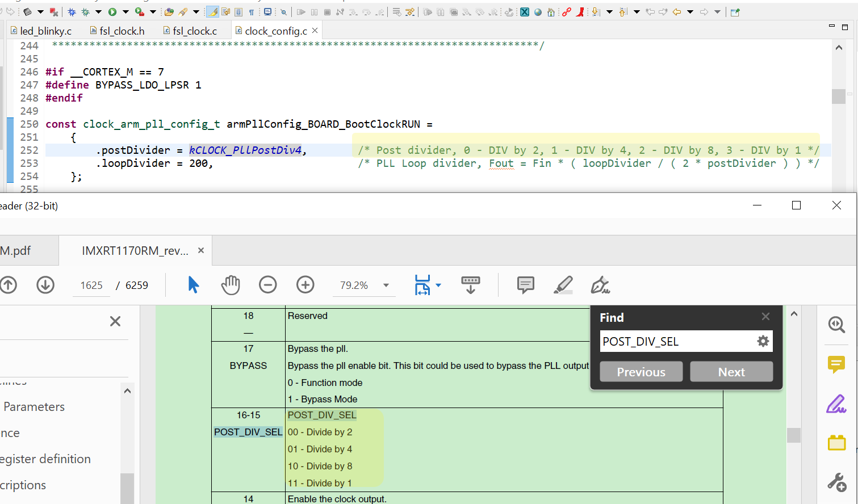Select the Highlight text tool in Acrobat
Viewport: 858px width, 504px height.
(563, 285)
